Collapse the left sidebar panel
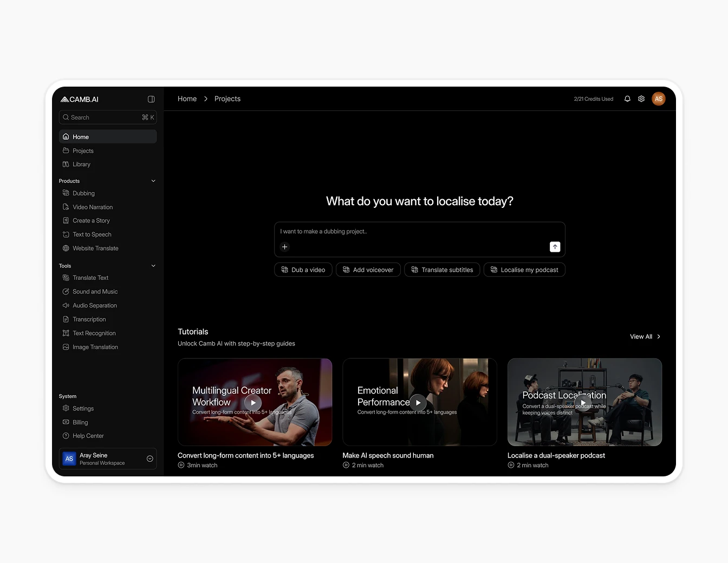The width and height of the screenshot is (728, 563). [x=151, y=99]
